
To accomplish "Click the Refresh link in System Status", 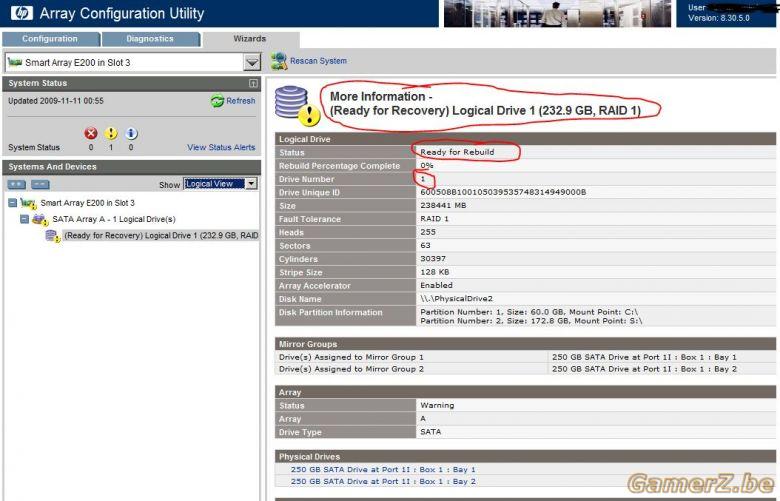I will tap(241, 100).
